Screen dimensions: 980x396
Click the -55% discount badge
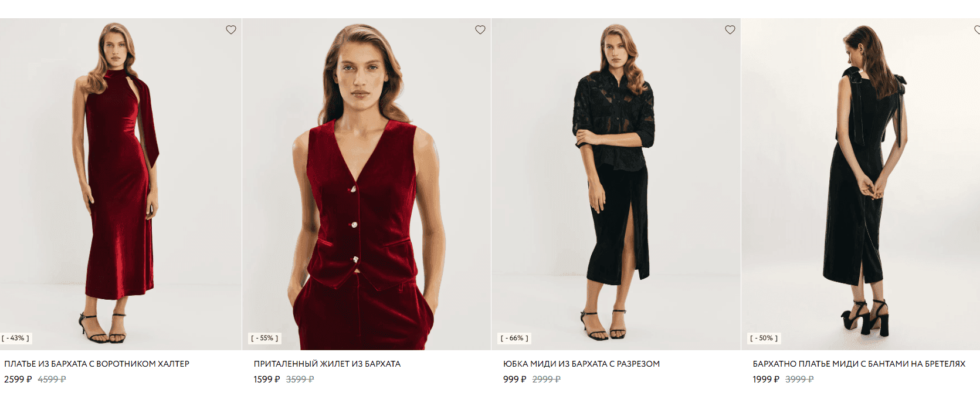point(265,339)
